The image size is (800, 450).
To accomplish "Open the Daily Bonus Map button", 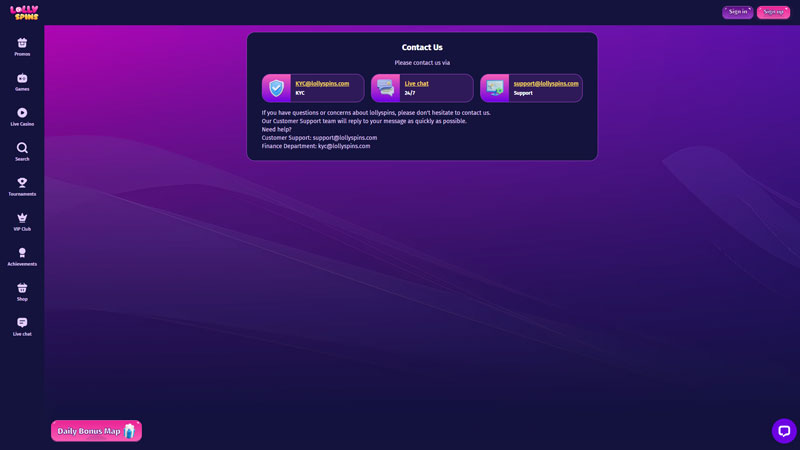I will pyautogui.click(x=96, y=431).
